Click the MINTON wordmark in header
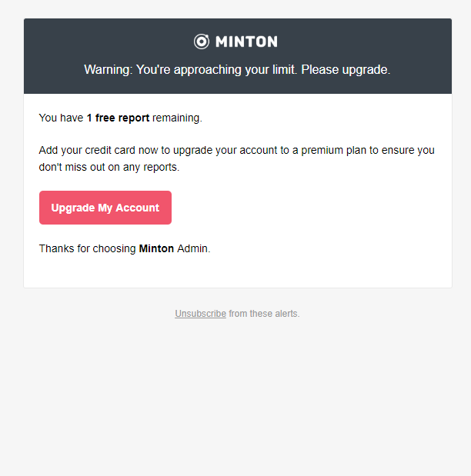Image resolution: width=471 pixels, height=476 pixels. pyautogui.click(x=246, y=42)
